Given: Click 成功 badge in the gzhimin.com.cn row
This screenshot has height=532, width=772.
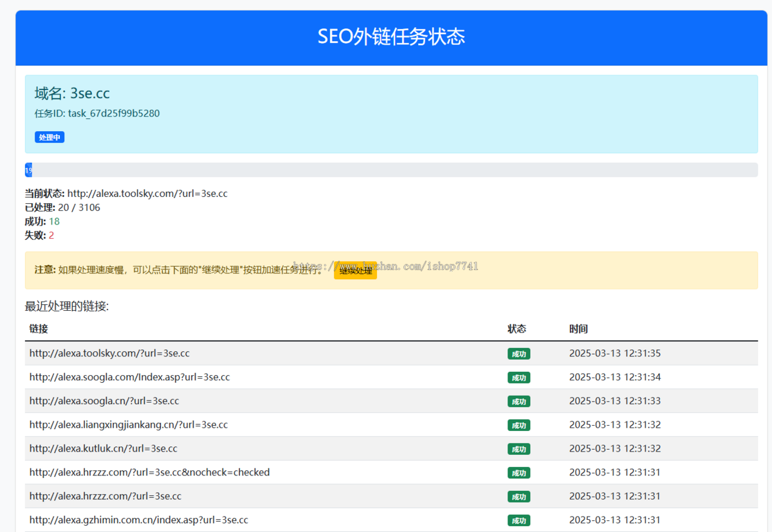Looking at the screenshot, I should point(519,520).
